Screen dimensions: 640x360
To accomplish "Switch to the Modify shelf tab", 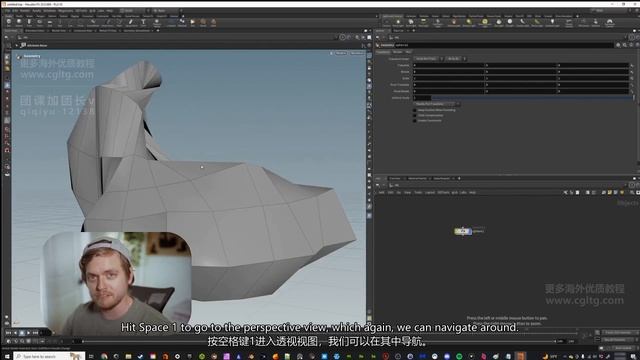I will click(x=19, y=16).
